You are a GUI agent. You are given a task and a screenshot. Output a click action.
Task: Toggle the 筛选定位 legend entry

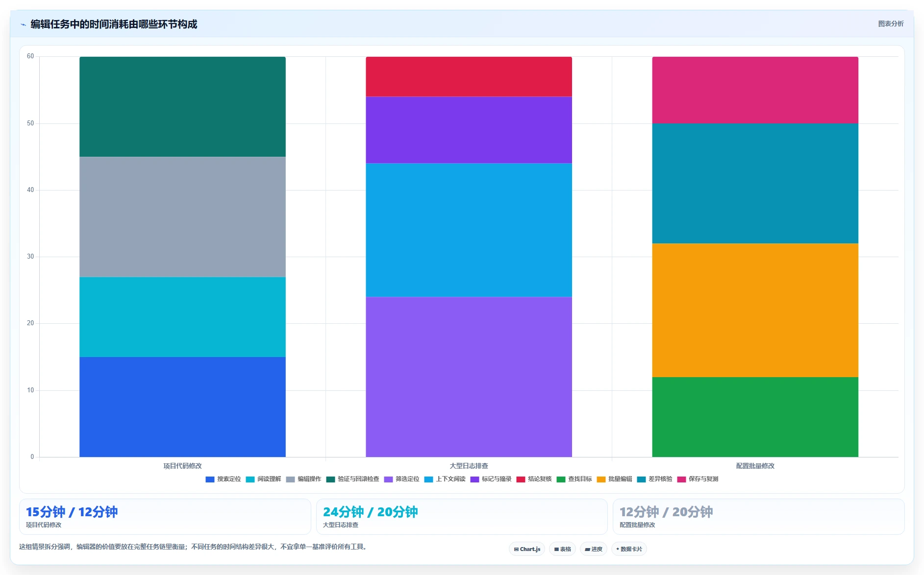point(401,479)
